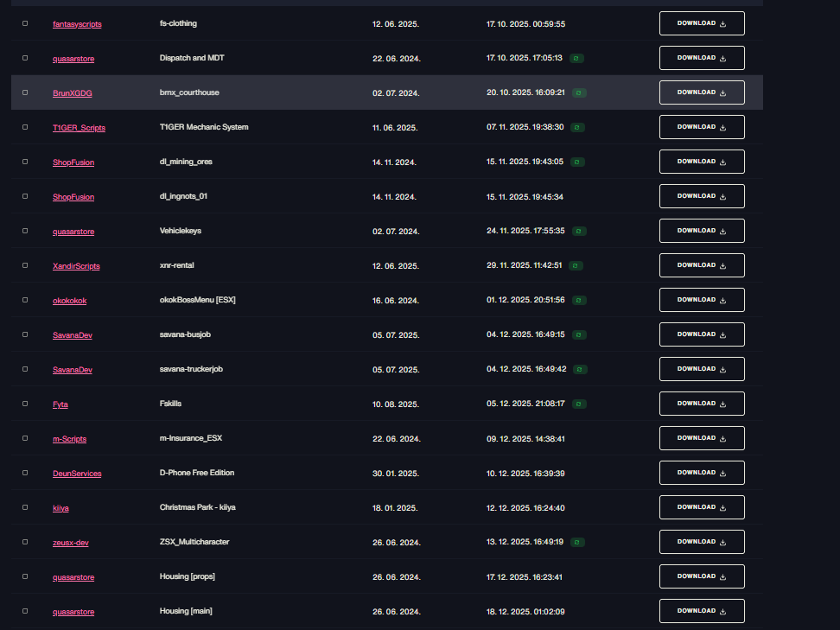The image size is (840, 630).
Task: Download the Fskills asset
Action: pos(702,404)
